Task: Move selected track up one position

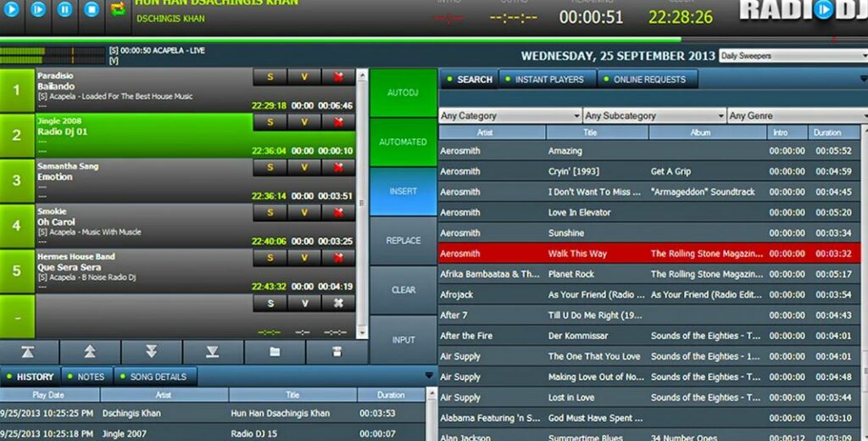Action: coord(90,352)
